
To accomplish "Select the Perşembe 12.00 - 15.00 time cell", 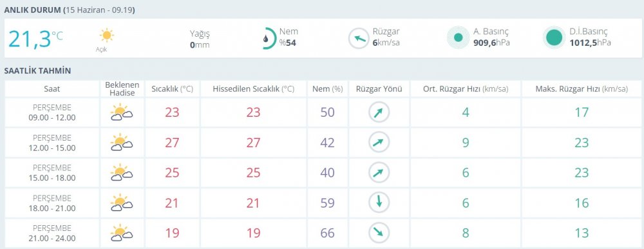I will [52, 143].
